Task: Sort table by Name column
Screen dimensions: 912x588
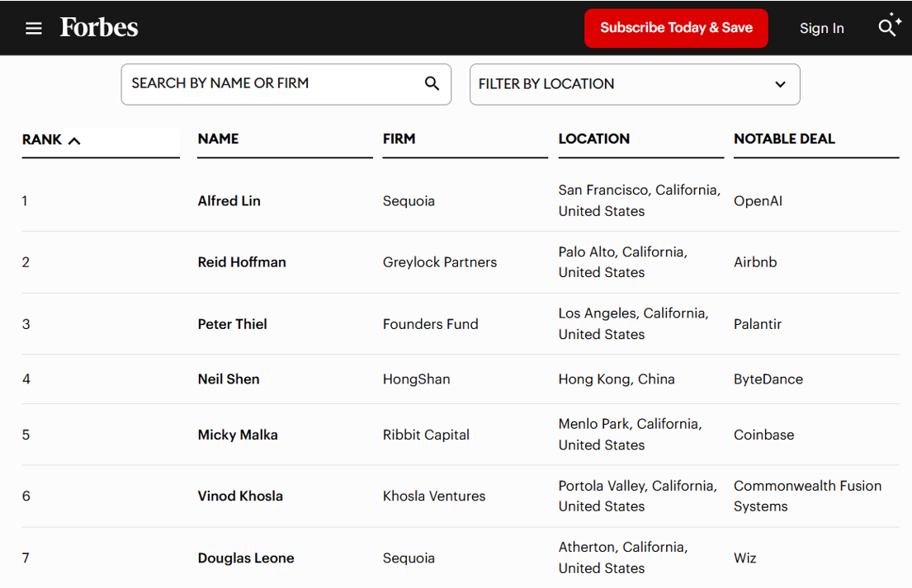Action: 219,139
